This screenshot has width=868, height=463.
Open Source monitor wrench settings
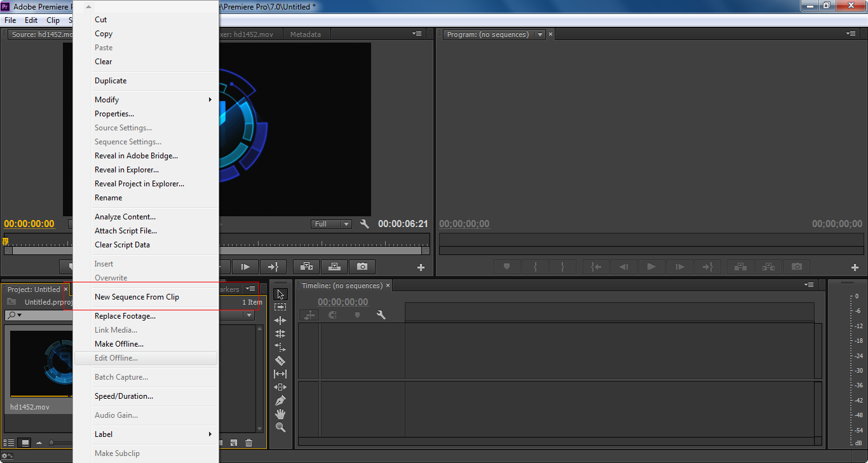tap(364, 224)
